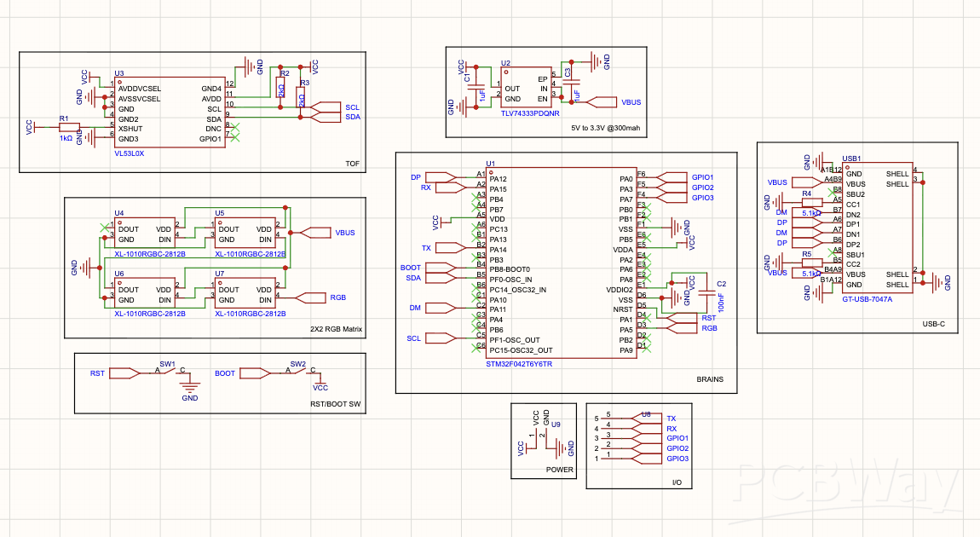The height and width of the screenshot is (537, 980).
Task: Select the USB-C block title
Action: coord(934,324)
